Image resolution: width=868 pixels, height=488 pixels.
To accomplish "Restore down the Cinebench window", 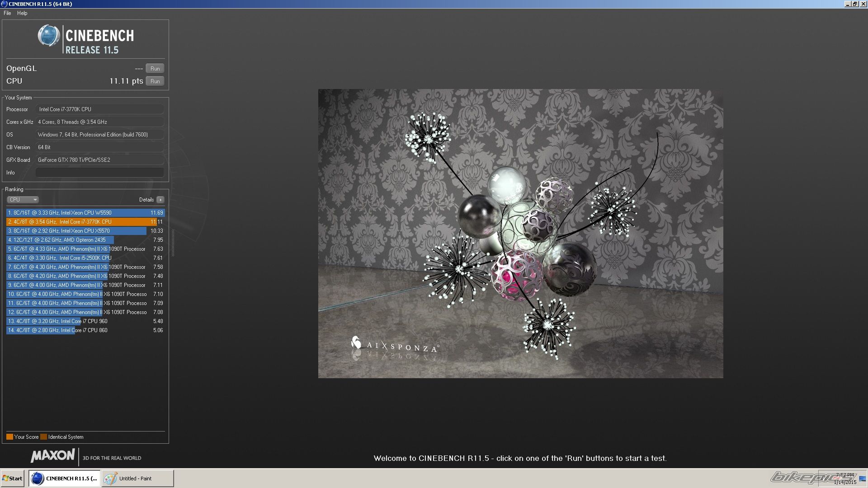I will 855,4.
